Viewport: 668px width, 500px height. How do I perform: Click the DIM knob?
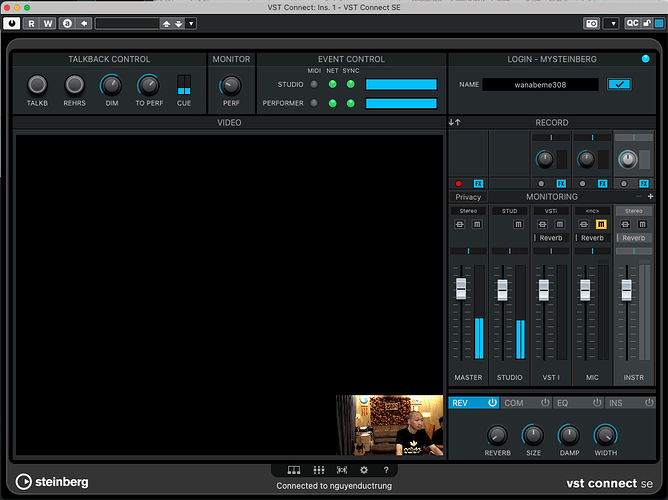(111, 86)
